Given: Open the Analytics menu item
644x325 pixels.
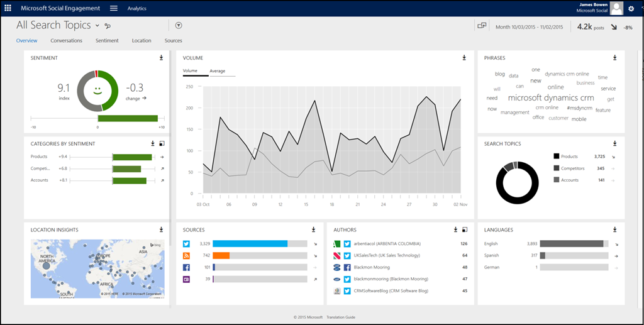Looking at the screenshot, I should (136, 8).
